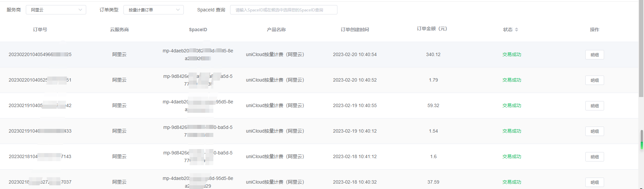The width and height of the screenshot is (644, 189).
Task: Click the 操作 column header
Action: pyautogui.click(x=594, y=30)
